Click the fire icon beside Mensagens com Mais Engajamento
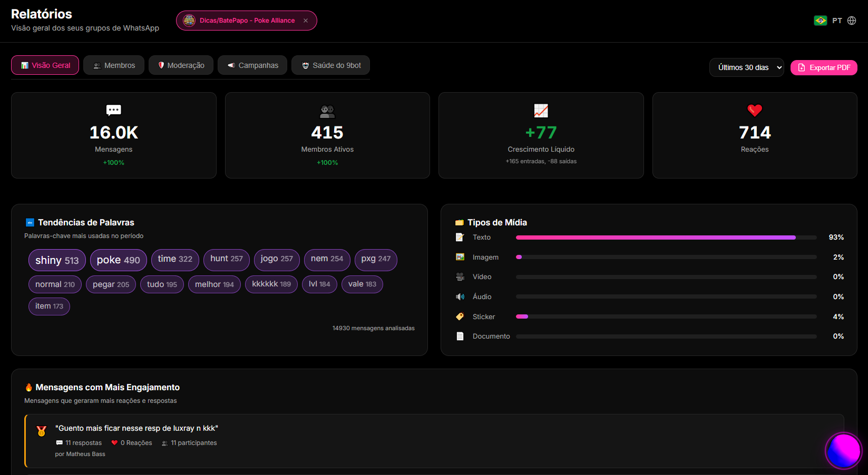 point(29,387)
